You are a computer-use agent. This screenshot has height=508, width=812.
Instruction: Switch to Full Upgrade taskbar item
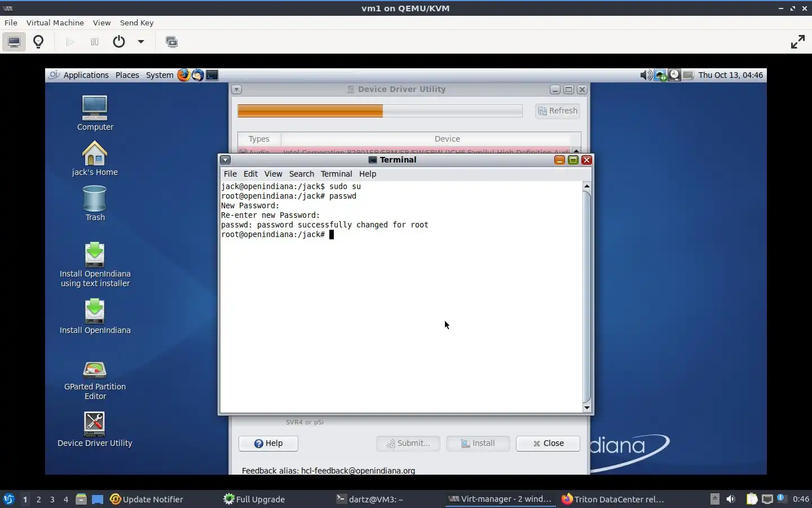coord(254,499)
